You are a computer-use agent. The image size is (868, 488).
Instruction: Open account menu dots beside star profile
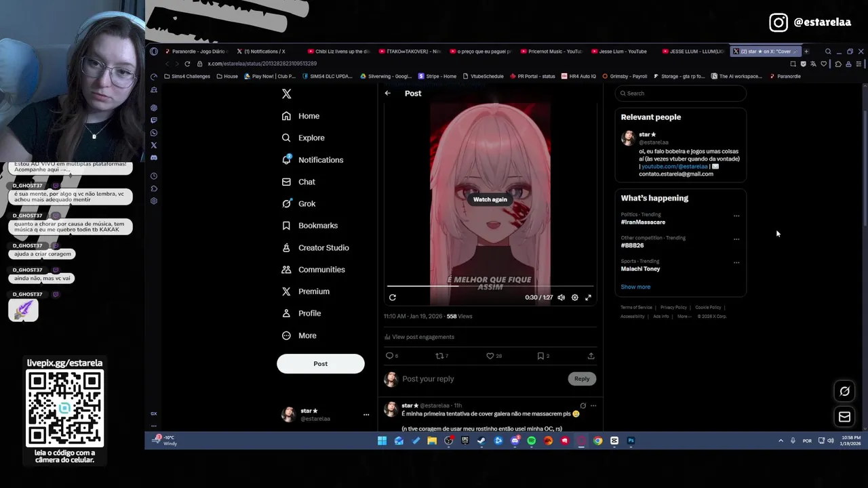click(366, 415)
